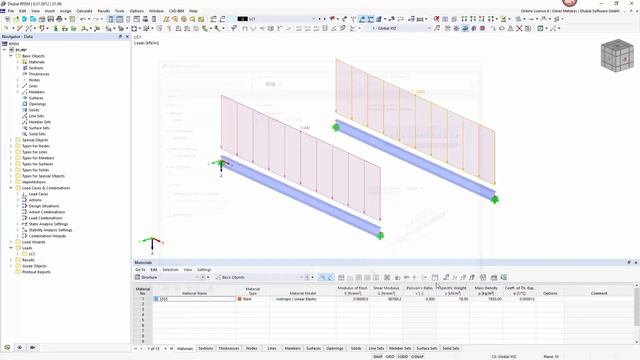Open the Structure dropdown in Materials panel
Screen dimensions: 640x360
[x=197, y=278]
